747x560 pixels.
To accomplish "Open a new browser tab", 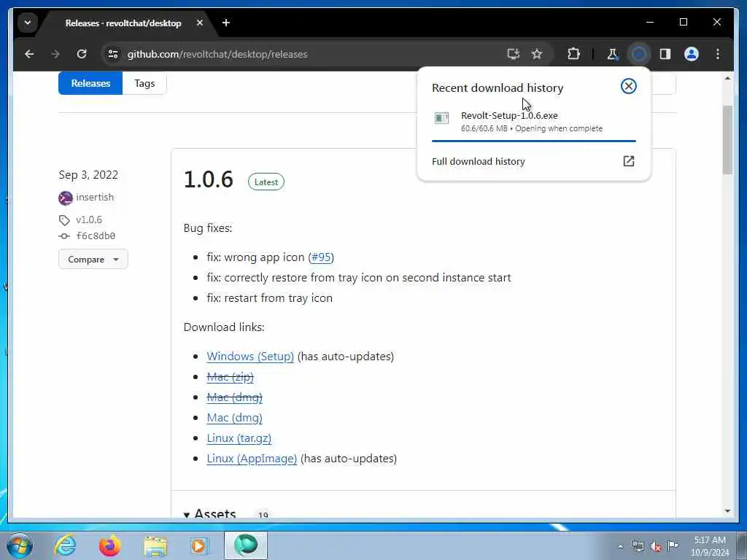I will coord(226,23).
